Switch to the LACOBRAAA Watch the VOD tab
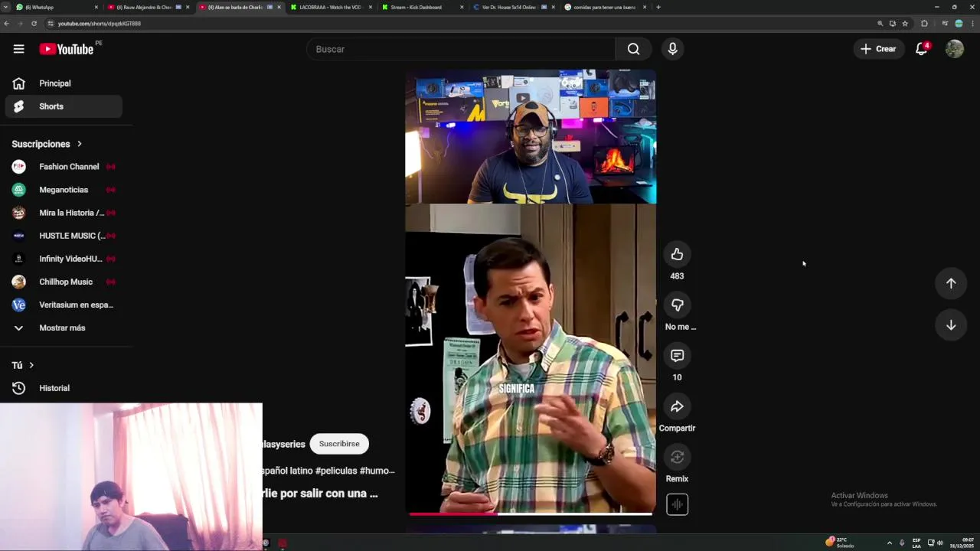 [331, 7]
